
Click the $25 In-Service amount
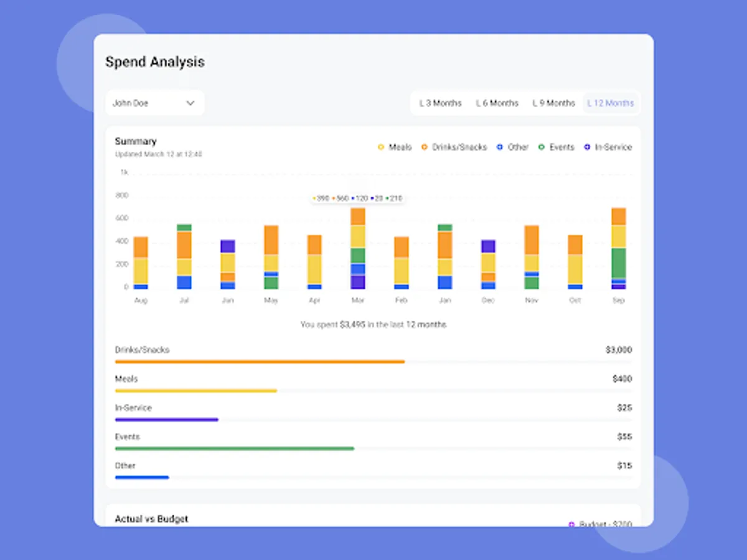point(624,408)
